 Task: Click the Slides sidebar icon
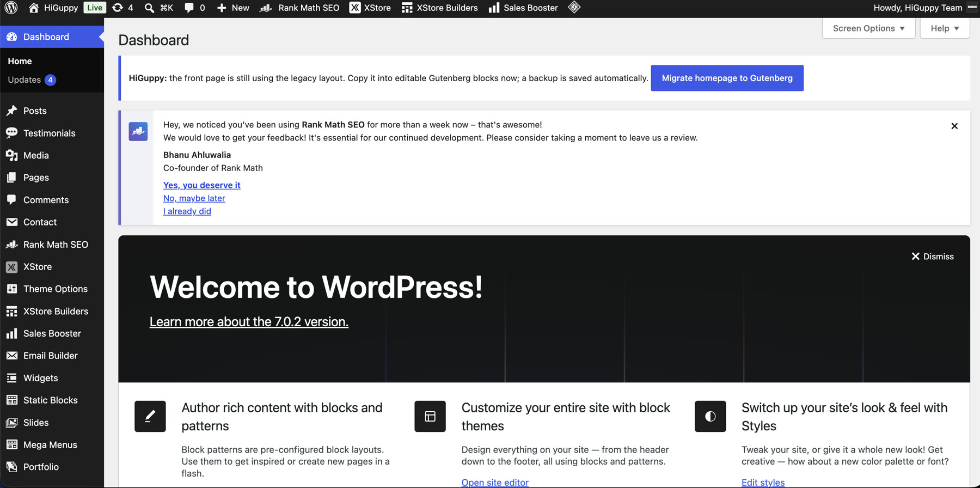click(11, 423)
